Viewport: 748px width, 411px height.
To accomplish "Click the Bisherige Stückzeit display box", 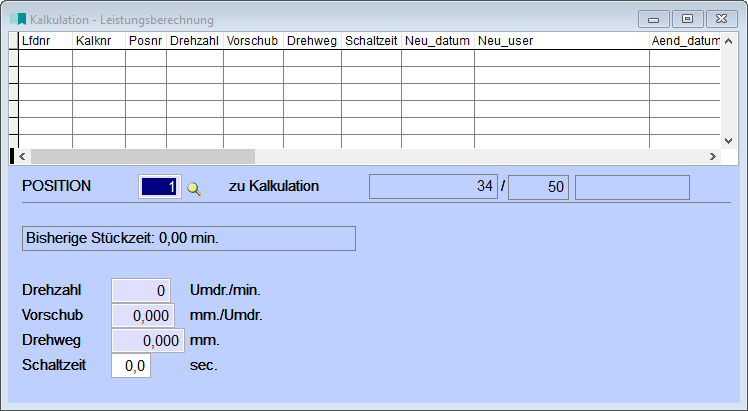I will [189, 238].
